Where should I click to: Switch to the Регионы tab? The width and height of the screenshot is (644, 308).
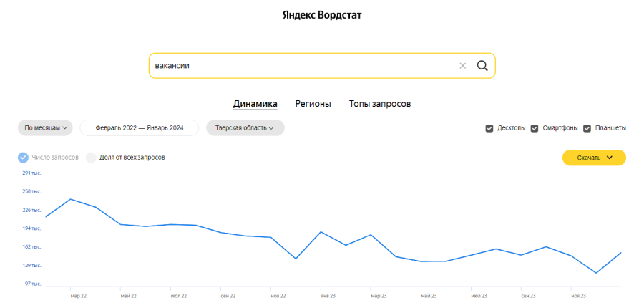click(313, 104)
